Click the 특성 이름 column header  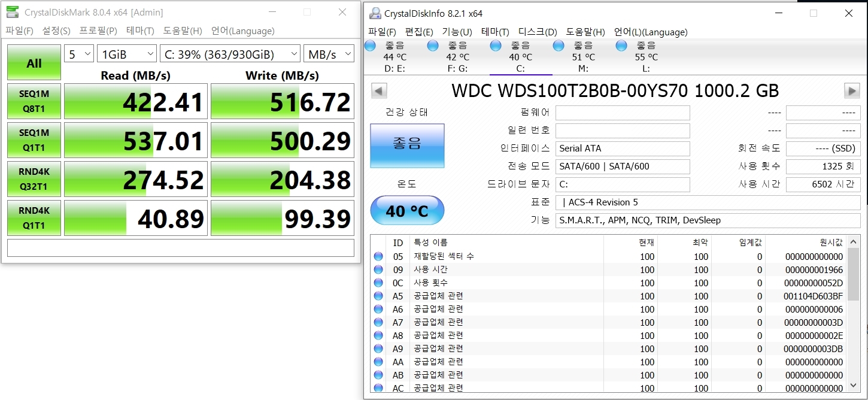tap(431, 243)
